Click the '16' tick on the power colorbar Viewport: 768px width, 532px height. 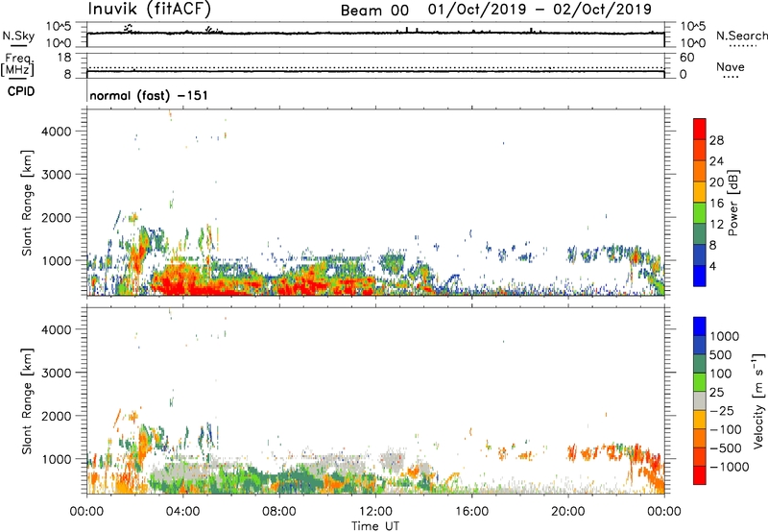click(x=716, y=203)
